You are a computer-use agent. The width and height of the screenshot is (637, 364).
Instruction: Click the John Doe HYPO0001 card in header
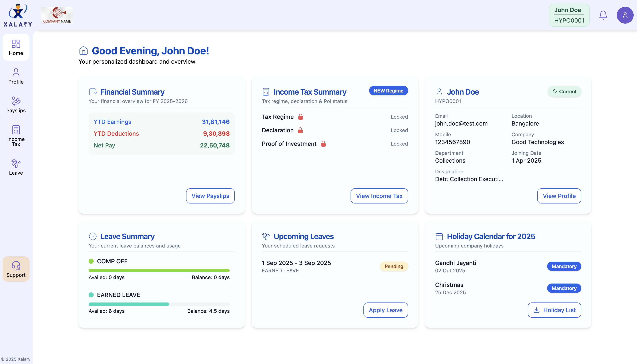(569, 15)
